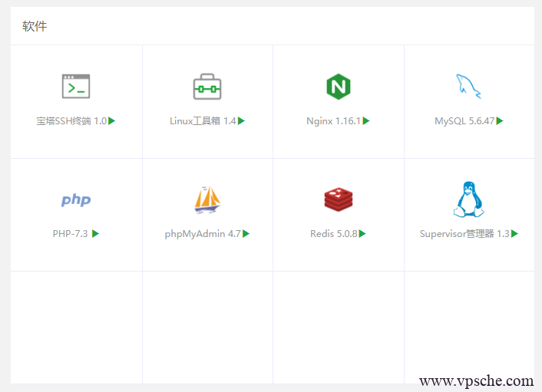Open the Linux工具箱 1.4 label

point(203,121)
